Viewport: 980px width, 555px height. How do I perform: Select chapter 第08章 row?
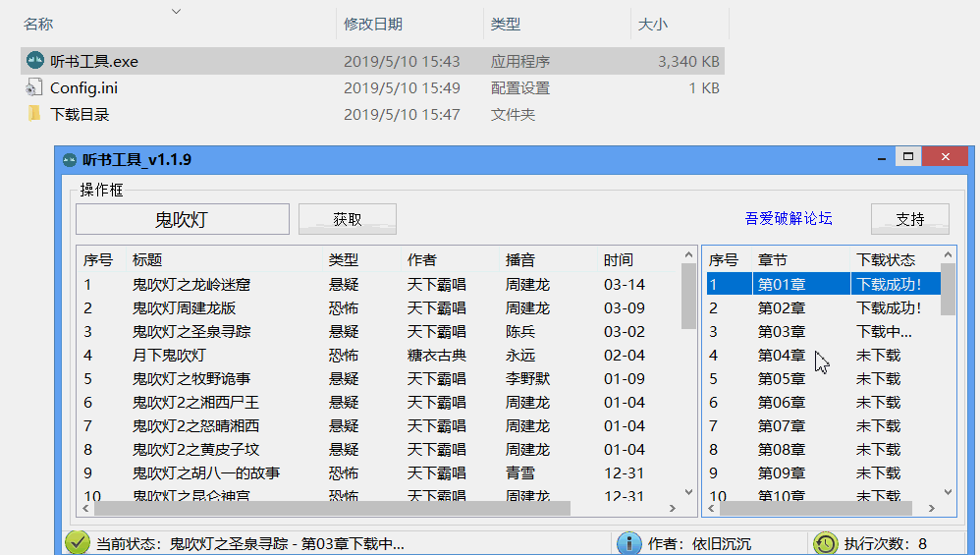(x=823, y=449)
